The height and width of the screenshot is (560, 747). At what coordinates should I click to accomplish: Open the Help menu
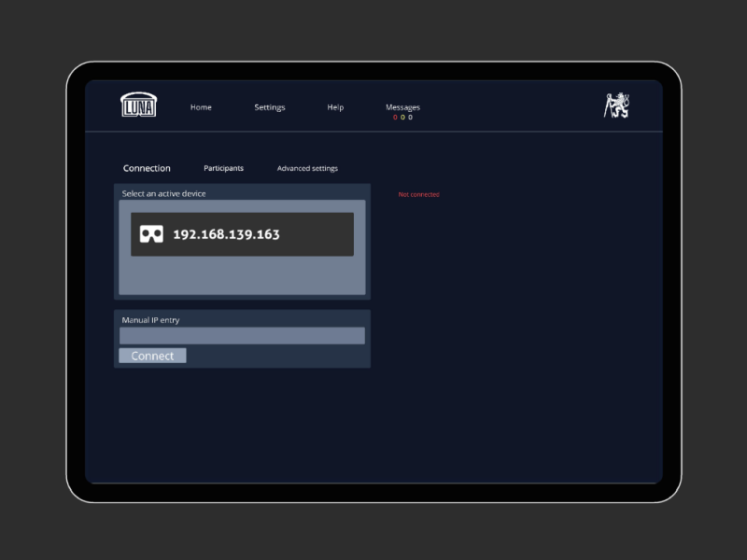click(x=335, y=107)
